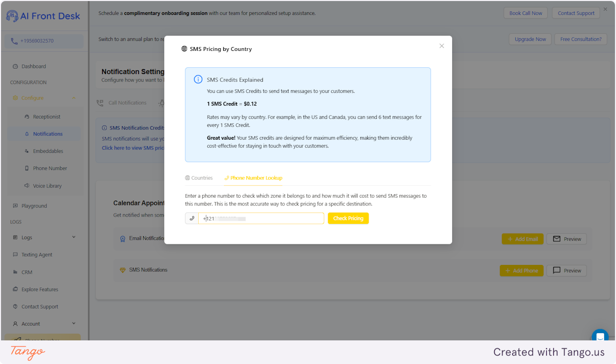Click the Configure gear icon
Viewport: 616px width, 364px height.
tap(15, 98)
